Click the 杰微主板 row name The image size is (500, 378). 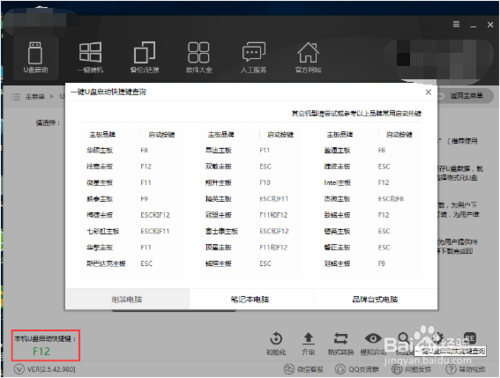(x=337, y=199)
